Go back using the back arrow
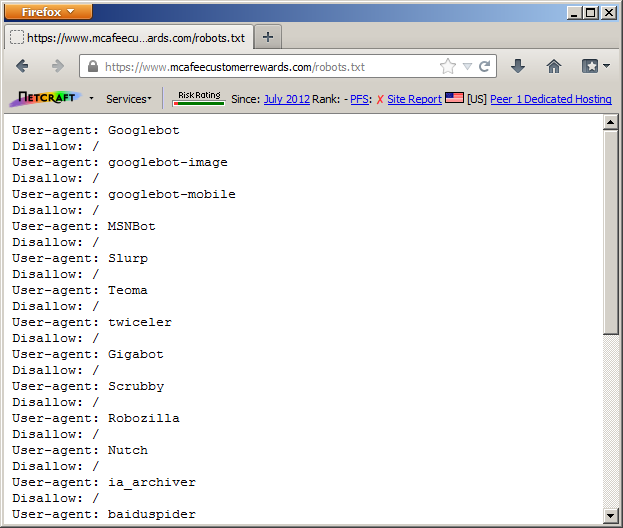This screenshot has width=623, height=528. [x=22, y=66]
